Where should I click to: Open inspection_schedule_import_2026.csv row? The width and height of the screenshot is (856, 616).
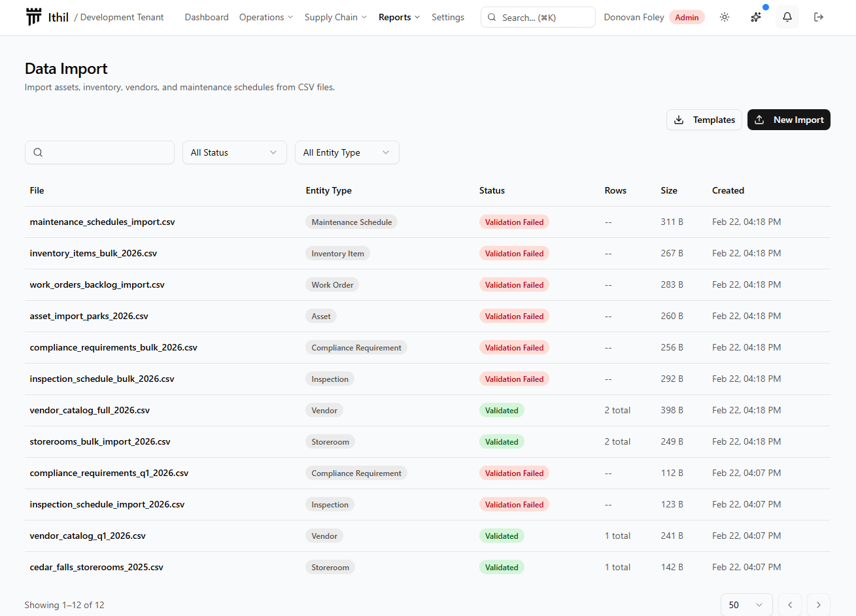(428, 505)
